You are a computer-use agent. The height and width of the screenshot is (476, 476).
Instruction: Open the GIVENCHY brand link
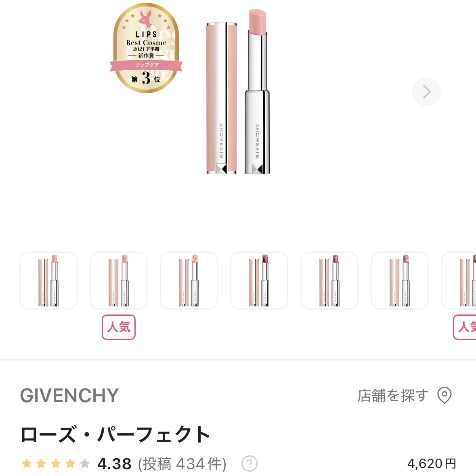(69, 396)
